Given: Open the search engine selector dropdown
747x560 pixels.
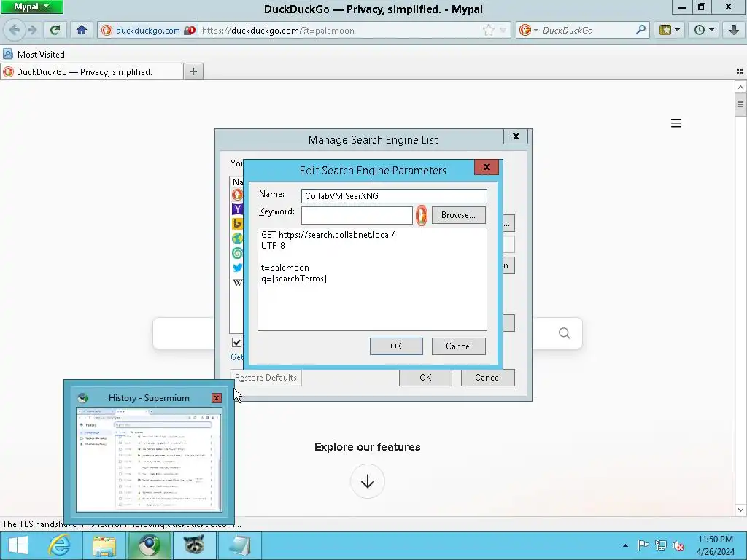Looking at the screenshot, I should 528,31.
